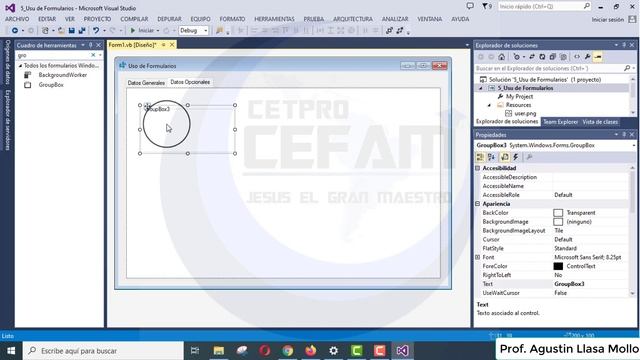Switch to the Datos Opcionales tab
The width and height of the screenshot is (640, 360).
190,82
